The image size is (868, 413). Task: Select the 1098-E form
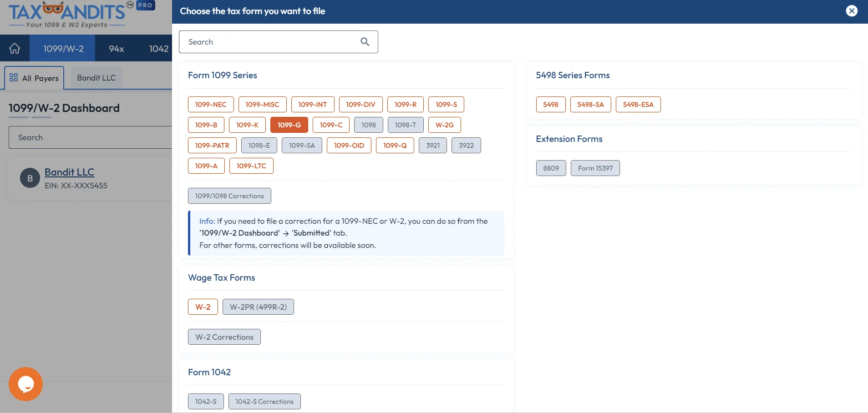click(x=259, y=145)
